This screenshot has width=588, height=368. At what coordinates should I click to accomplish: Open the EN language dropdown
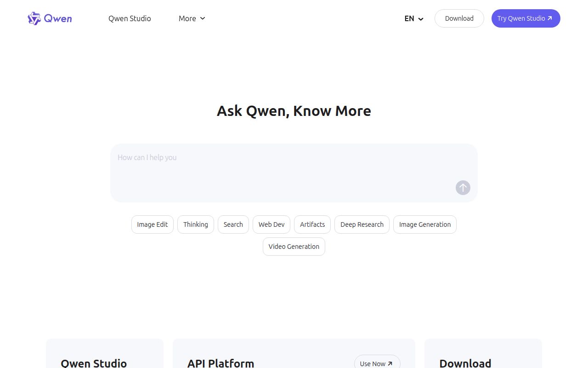(414, 18)
